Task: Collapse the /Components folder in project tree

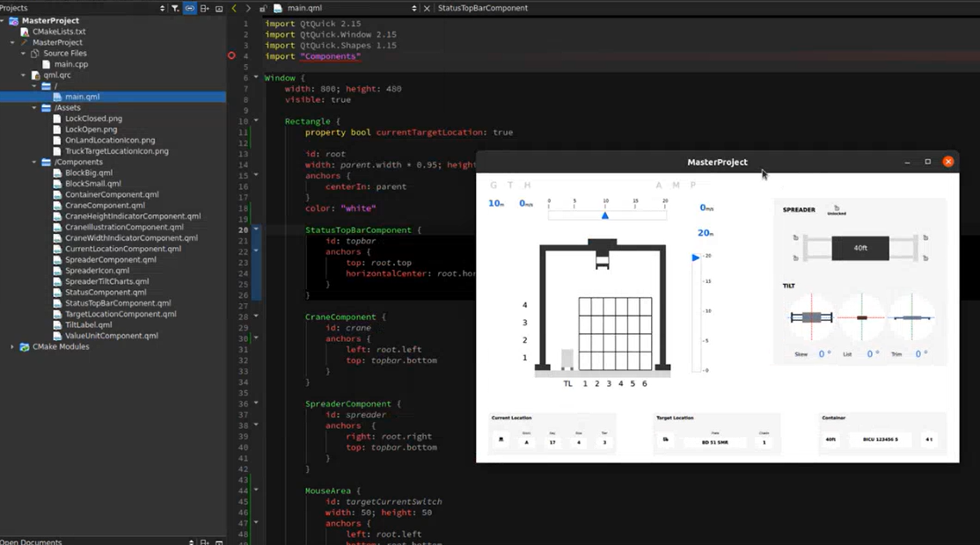Action: (35, 162)
